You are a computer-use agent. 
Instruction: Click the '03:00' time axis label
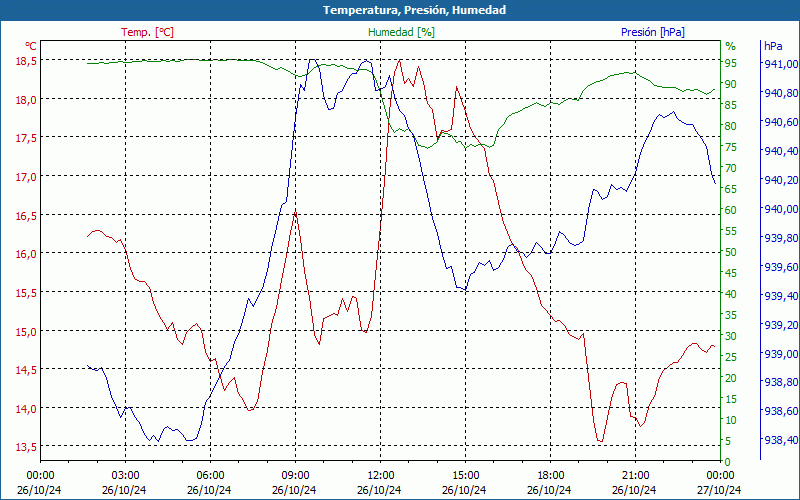tap(124, 476)
